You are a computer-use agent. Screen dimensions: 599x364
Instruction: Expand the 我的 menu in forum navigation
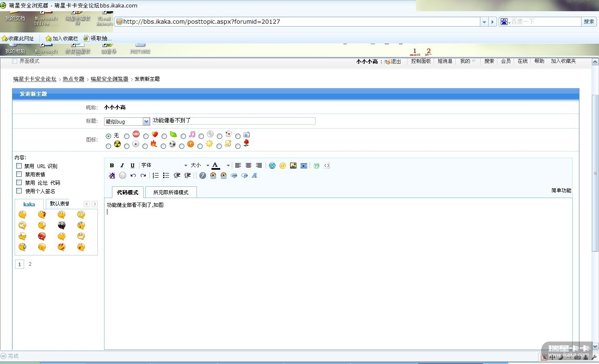pyautogui.click(x=467, y=61)
